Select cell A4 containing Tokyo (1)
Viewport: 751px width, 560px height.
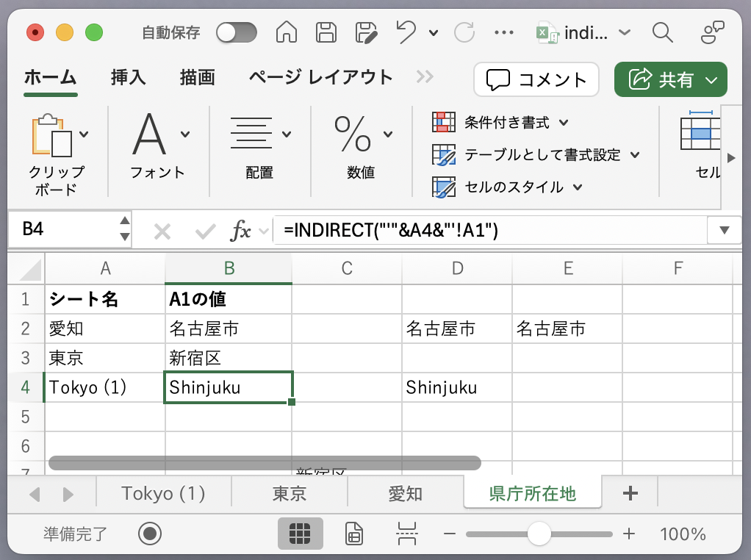(x=105, y=387)
